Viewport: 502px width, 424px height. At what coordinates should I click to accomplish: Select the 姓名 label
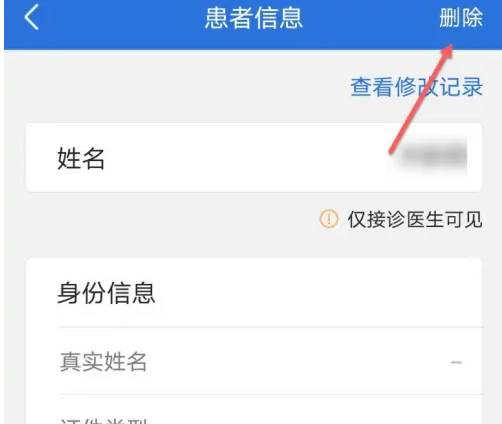pyautogui.click(x=81, y=158)
